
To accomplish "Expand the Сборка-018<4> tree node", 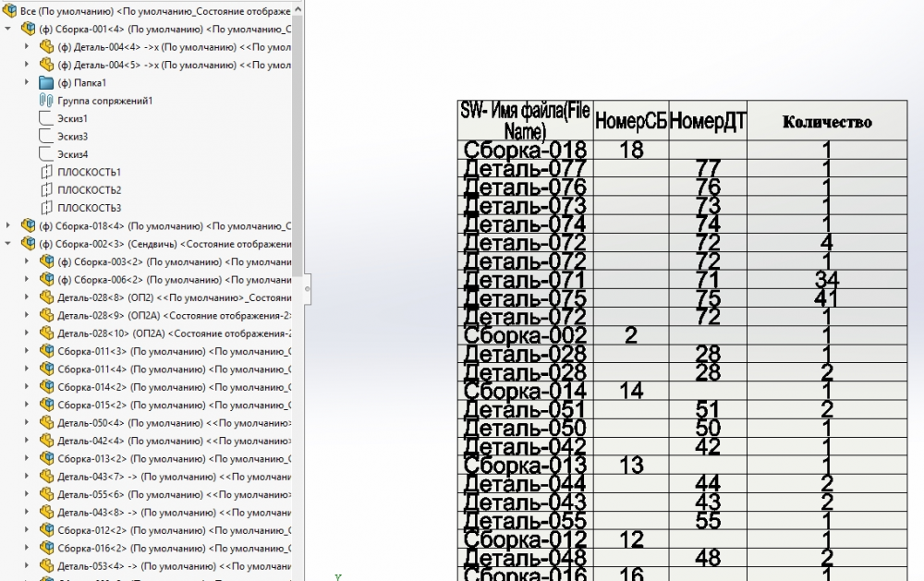I will (9, 226).
